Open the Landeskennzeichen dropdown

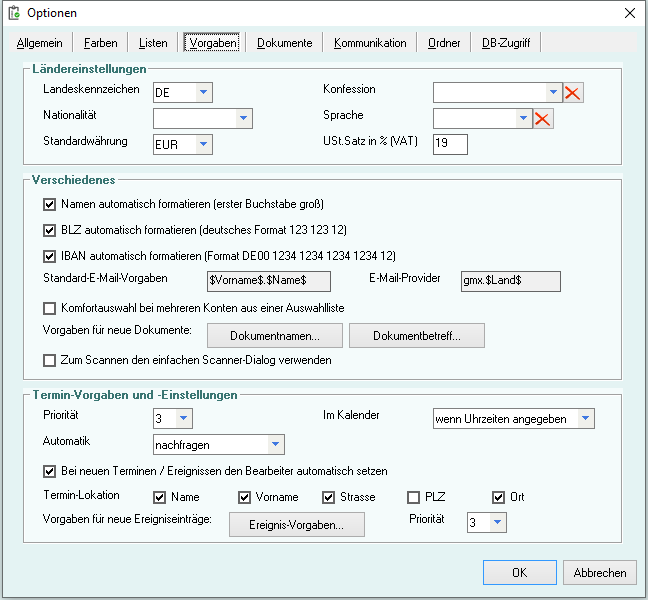coord(203,93)
